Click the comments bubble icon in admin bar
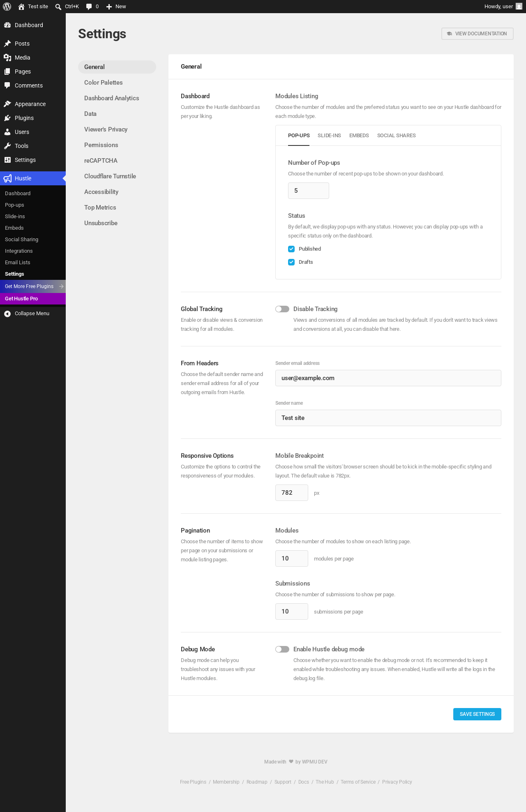Screen dimensions: 526x812 (x=89, y=7)
